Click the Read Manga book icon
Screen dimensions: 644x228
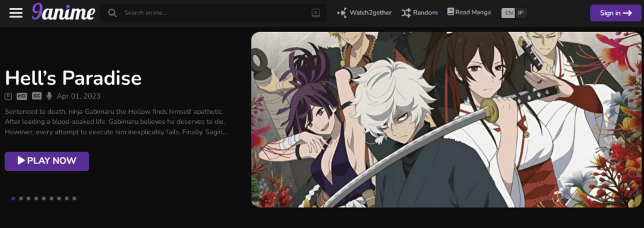click(x=450, y=12)
